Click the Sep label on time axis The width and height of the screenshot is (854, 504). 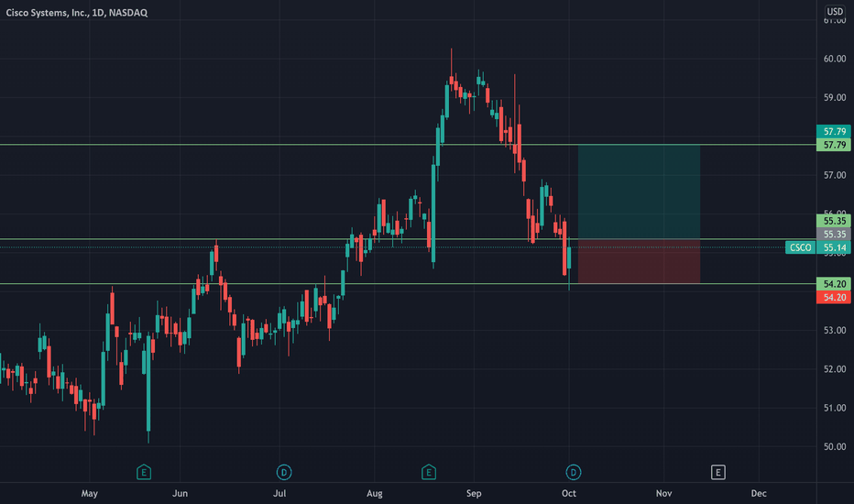tap(474, 493)
